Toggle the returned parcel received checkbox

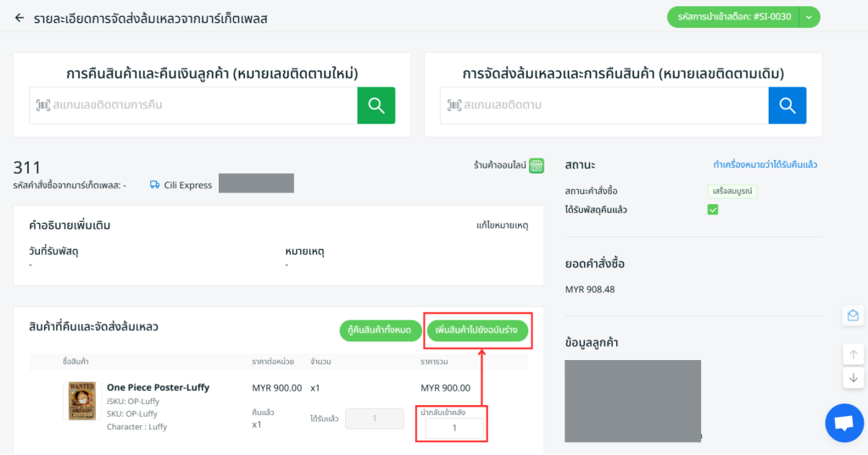[713, 209]
